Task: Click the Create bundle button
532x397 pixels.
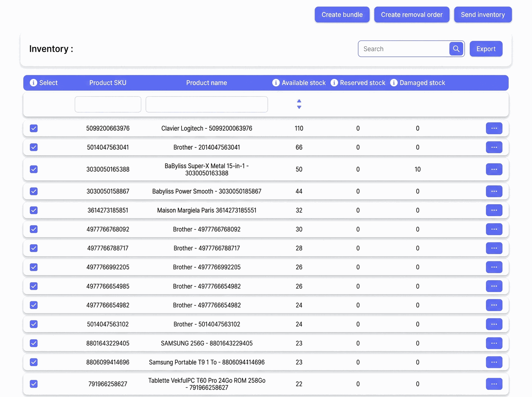Action: click(342, 15)
